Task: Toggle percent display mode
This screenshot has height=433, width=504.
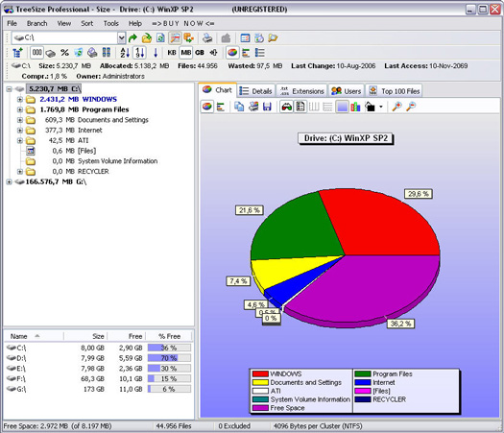Action: tap(65, 53)
